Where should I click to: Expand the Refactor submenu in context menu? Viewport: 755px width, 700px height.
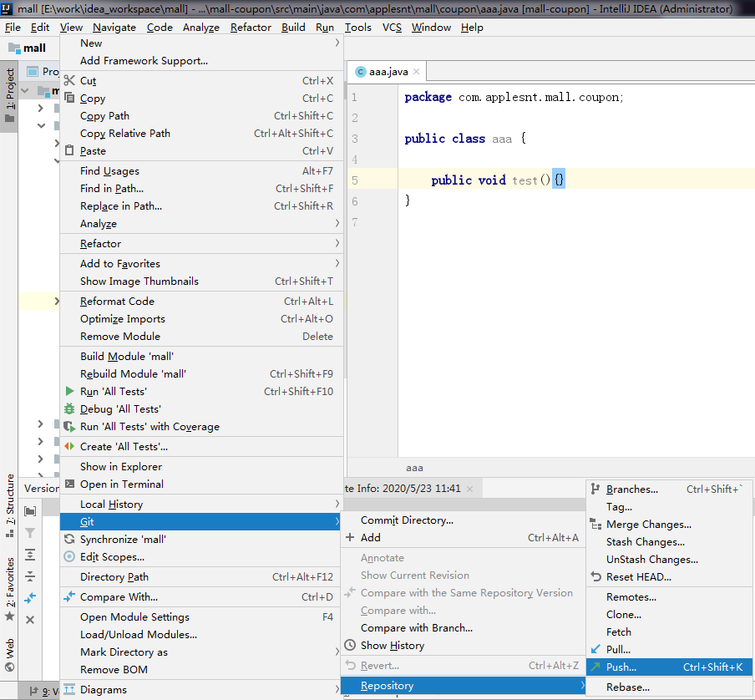point(337,243)
